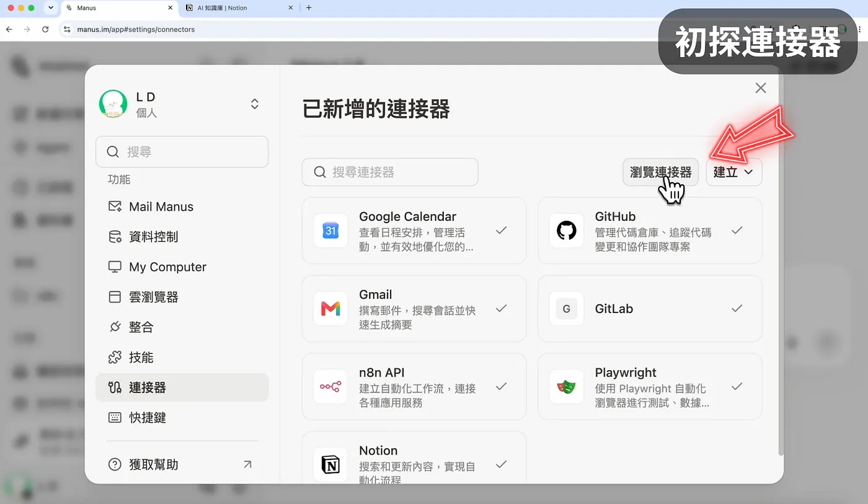Expand the L D account switcher
Screen dimensions: 868x504
click(255, 104)
